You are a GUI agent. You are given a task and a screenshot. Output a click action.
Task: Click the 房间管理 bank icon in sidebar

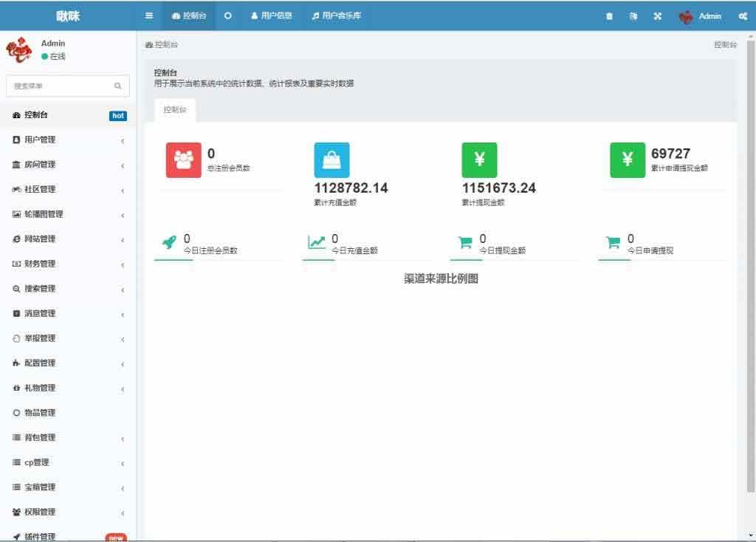pyautogui.click(x=16, y=165)
